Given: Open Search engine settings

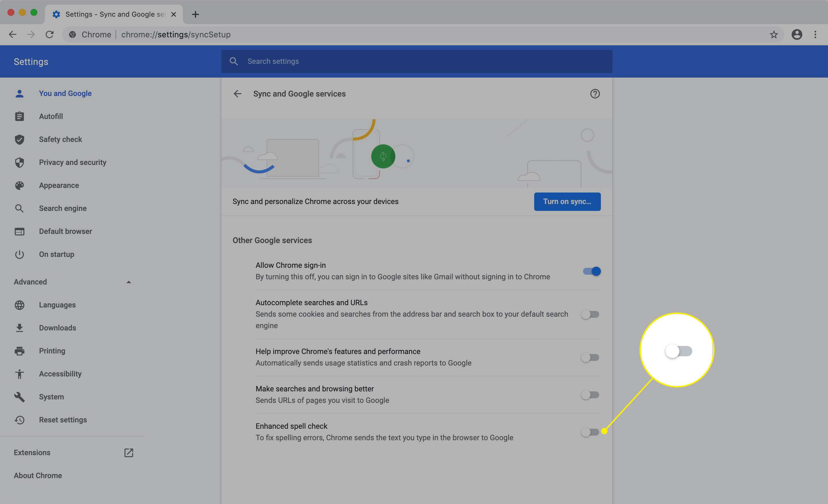Looking at the screenshot, I should coord(63,208).
